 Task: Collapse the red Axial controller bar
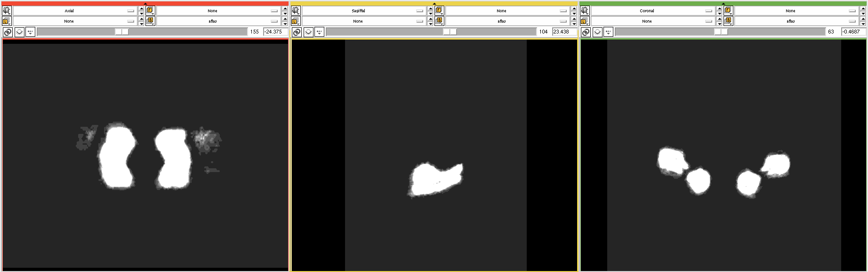[x=145, y=3]
